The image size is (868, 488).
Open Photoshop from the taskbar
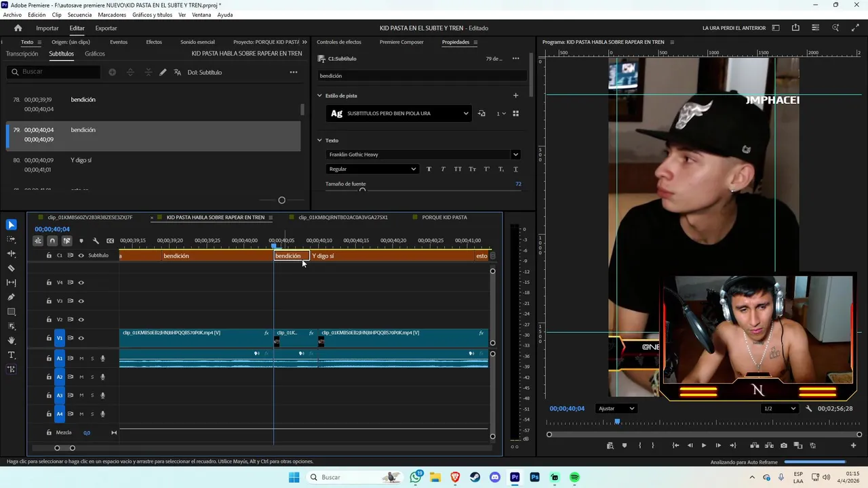[x=535, y=477]
